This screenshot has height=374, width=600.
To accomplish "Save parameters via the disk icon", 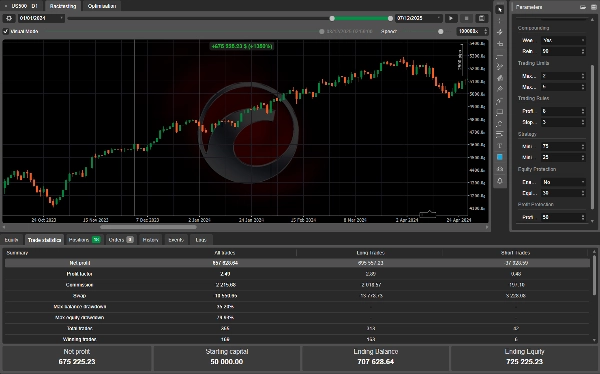I will point(594,7).
